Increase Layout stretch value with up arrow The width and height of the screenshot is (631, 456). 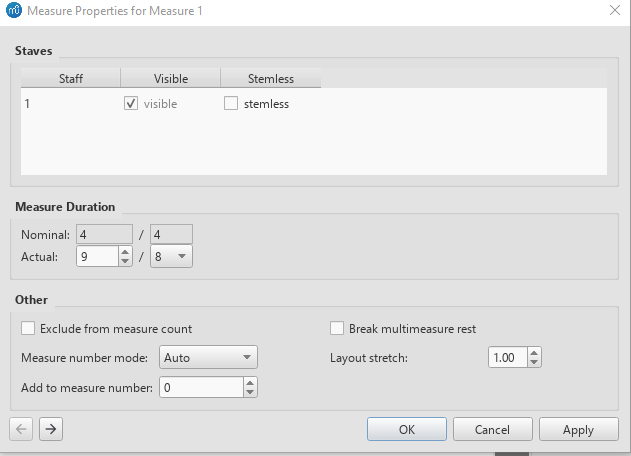point(534,353)
